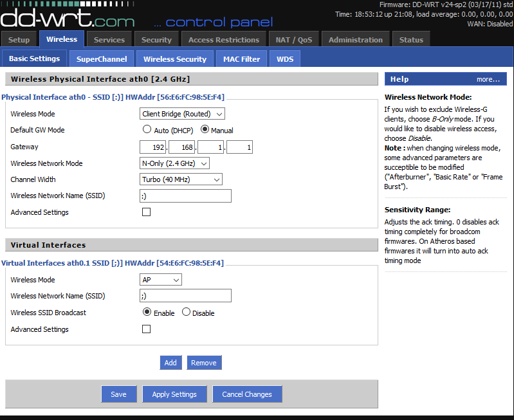Switch to WDS sub-tab

click(x=285, y=59)
